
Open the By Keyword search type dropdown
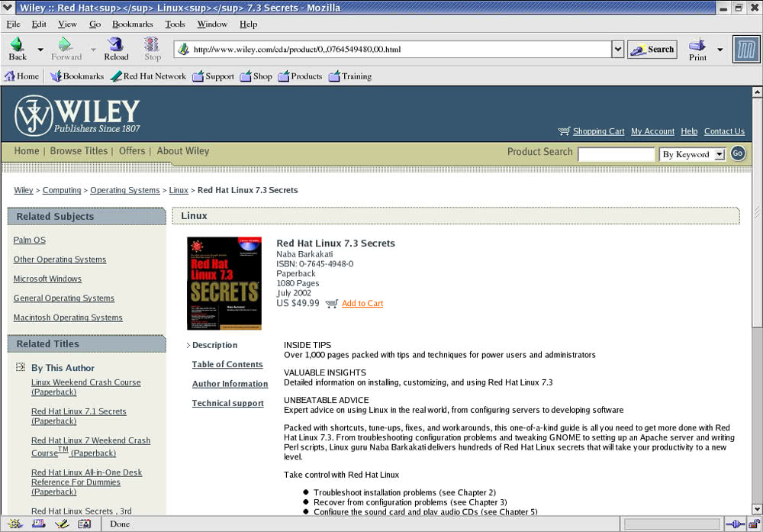click(693, 154)
